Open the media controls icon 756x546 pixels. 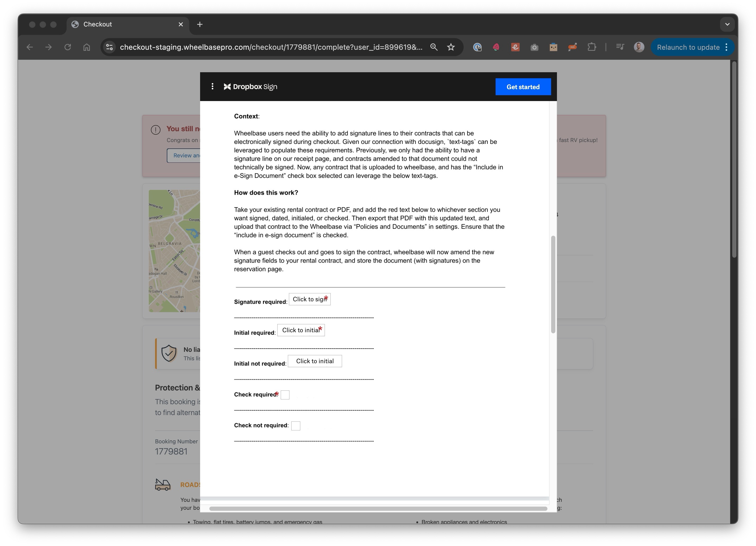pyautogui.click(x=620, y=47)
